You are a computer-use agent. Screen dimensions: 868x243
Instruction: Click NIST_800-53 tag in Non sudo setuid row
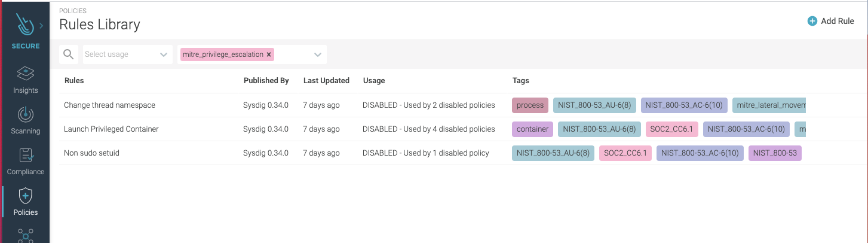coord(775,153)
